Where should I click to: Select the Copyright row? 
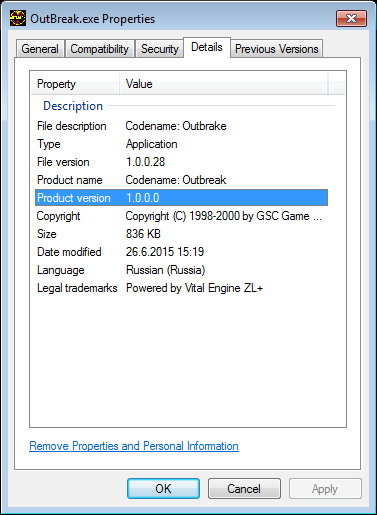181,216
